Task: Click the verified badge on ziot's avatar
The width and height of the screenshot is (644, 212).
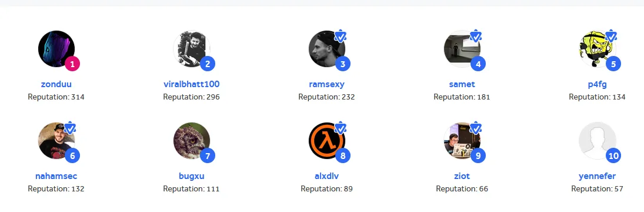Action: [475, 128]
